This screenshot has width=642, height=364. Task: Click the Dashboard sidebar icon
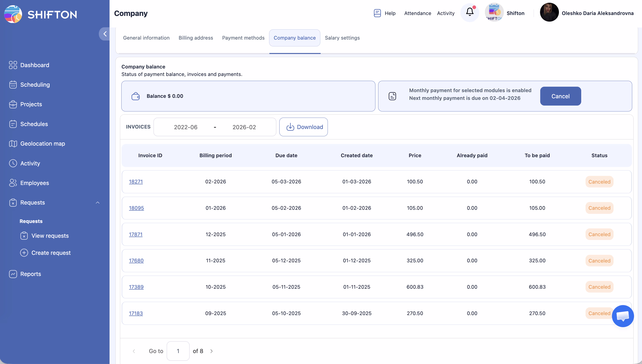[x=13, y=65]
